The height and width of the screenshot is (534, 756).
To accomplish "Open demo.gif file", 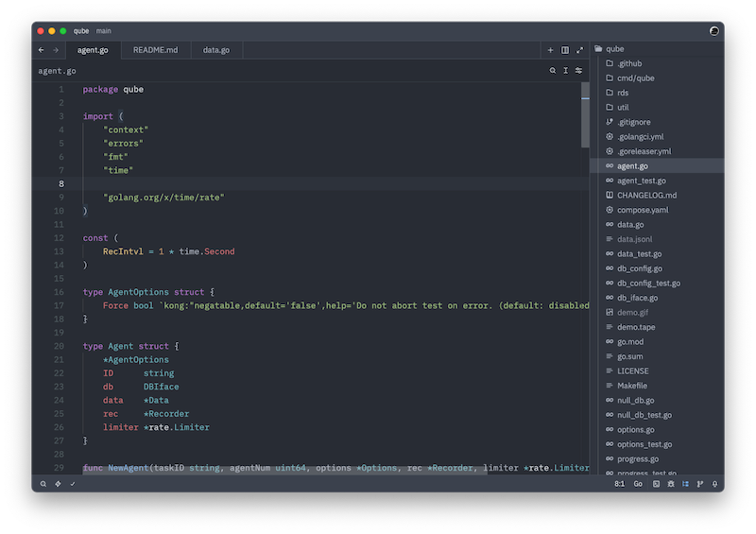I will (657, 312).
